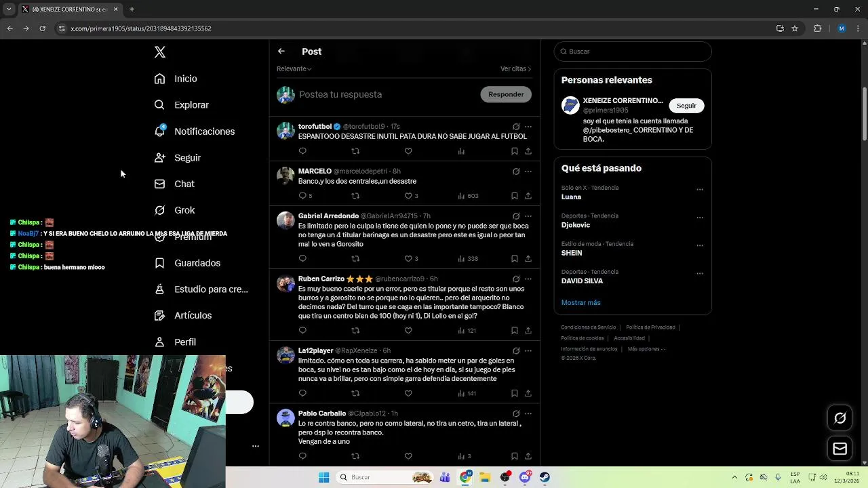Click the Responder button
The image size is (868, 488).
[x=506, y=94]
